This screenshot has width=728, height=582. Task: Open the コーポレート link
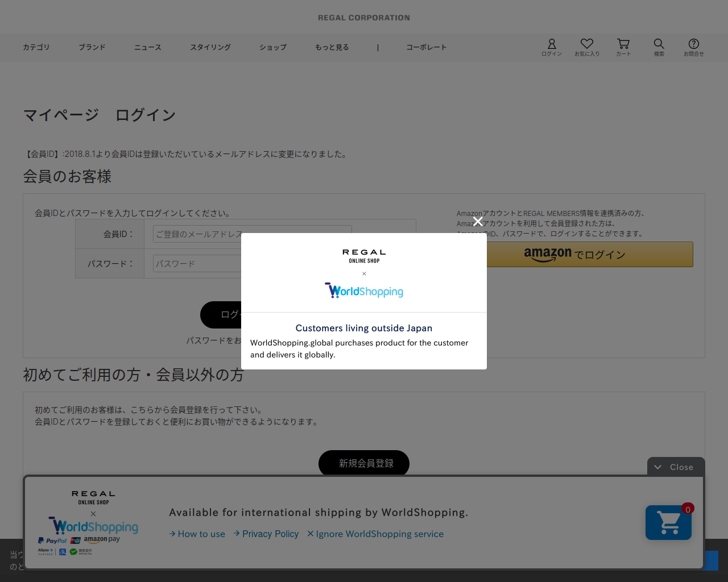pos(427,47)
